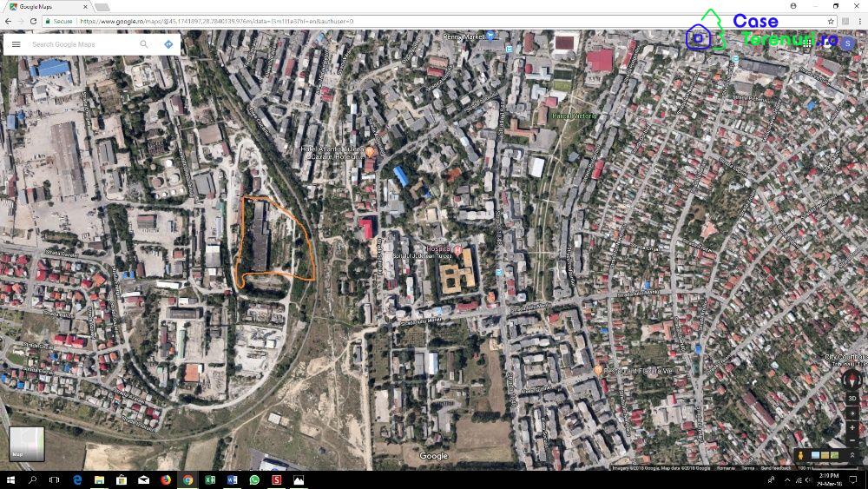
Task: Open the Google Maps hamburger menu
Action: point(16,44)
